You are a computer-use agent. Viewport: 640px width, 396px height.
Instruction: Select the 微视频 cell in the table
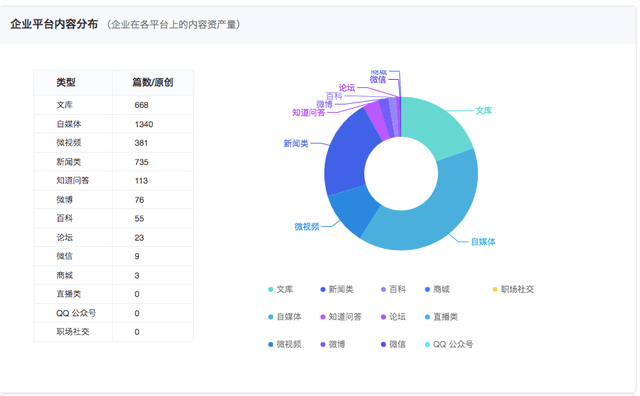coord(73,143)
